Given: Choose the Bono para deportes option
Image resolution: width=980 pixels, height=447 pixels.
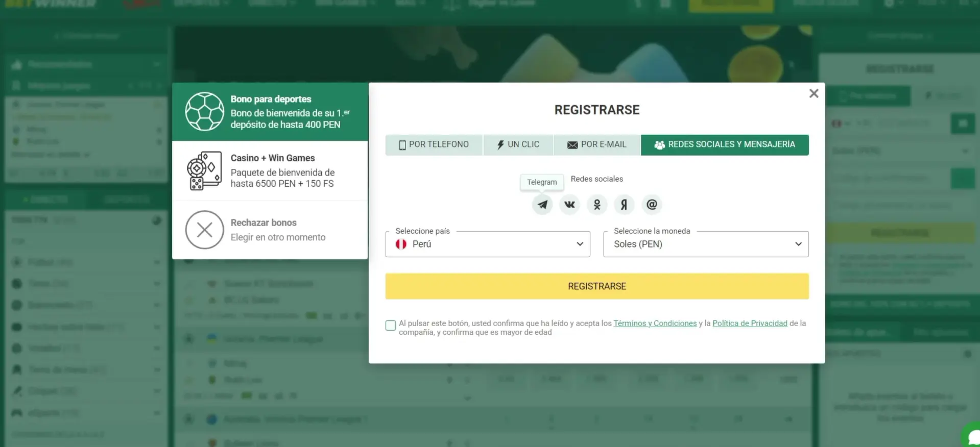Looking at the screenshot, I should [270, 112].
